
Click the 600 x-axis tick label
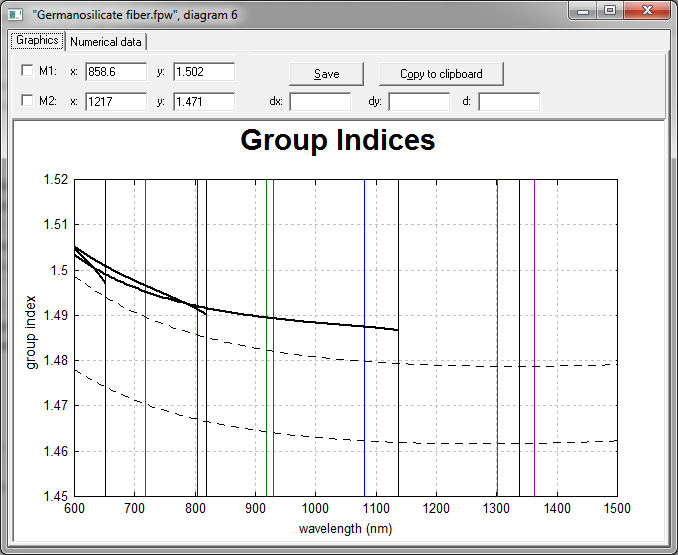click(74, 508)
